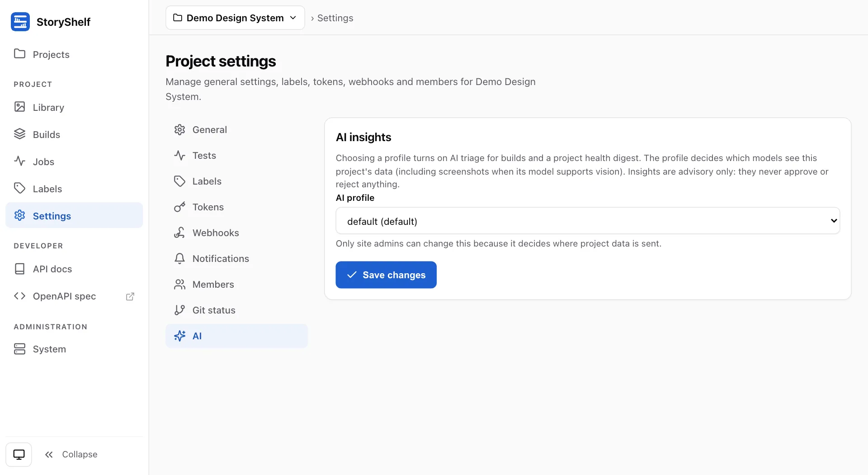Open the Library sidebar link

(x=74, y=107)
